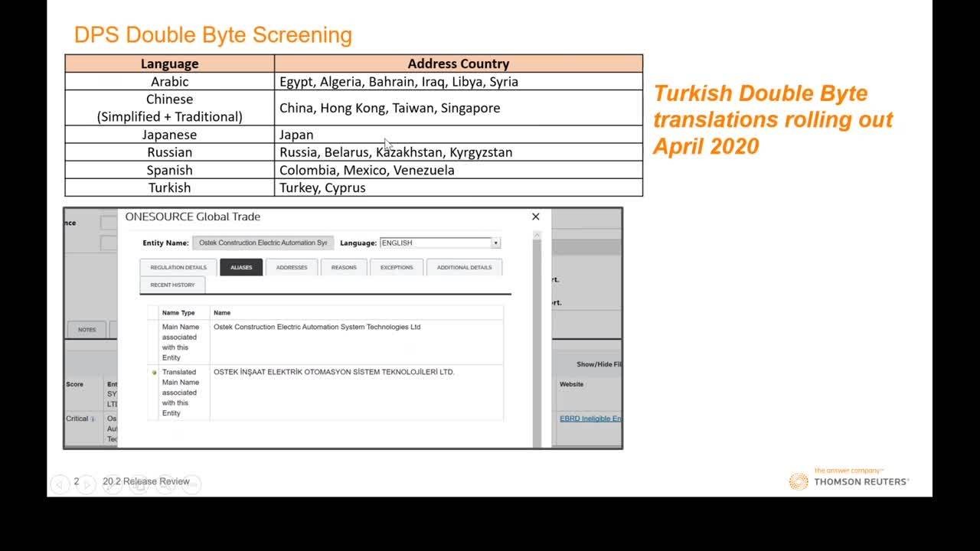Close the ONESOURCE Global Trade dialog
Viewport: 980px width, 551px height.
[x=535, y=217]
